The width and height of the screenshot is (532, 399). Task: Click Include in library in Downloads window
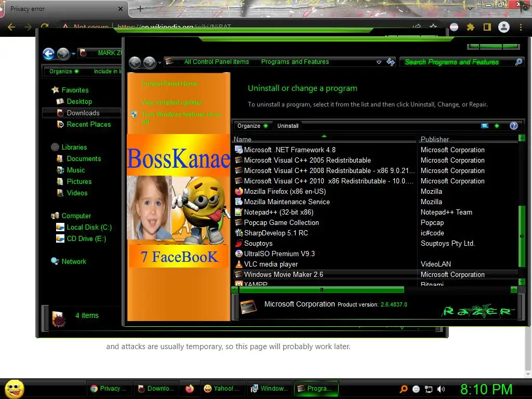tap(107, 71)
